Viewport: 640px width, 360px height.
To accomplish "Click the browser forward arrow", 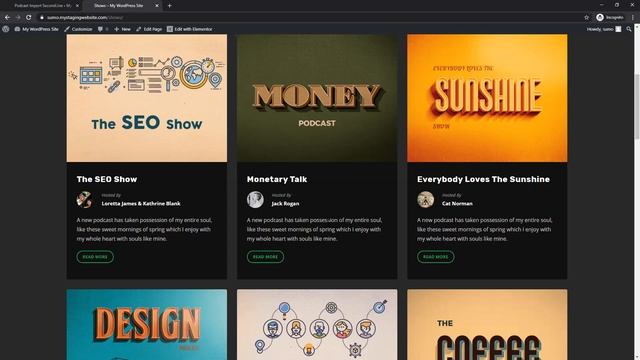I will 18,18.
